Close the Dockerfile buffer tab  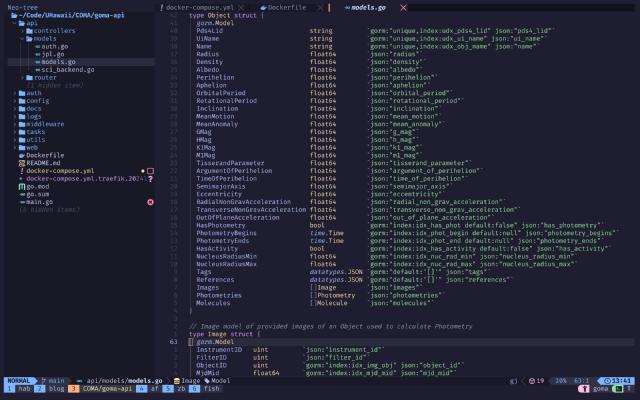pos(320,8)
